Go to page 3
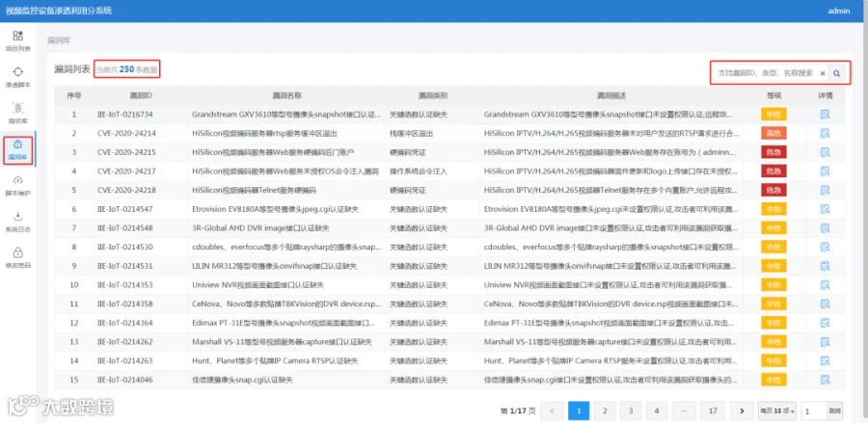Viewport: 868px width, 423px height. tap(631, 410)
